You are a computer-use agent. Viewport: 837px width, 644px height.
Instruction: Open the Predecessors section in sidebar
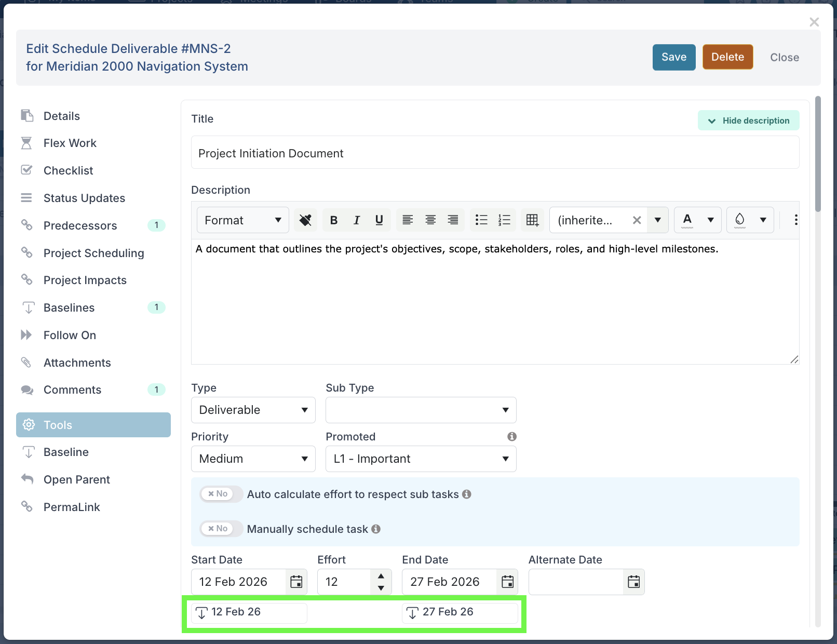[80, 225]
